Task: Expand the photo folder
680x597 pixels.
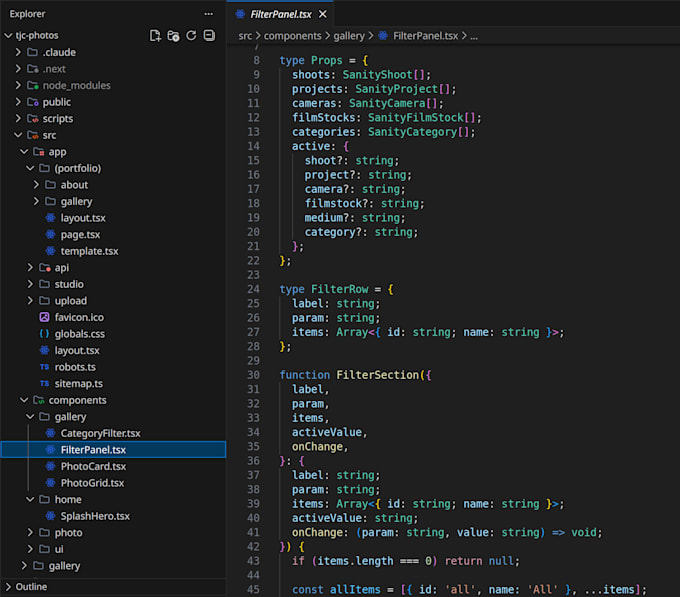Action: (x=30, y=532)
